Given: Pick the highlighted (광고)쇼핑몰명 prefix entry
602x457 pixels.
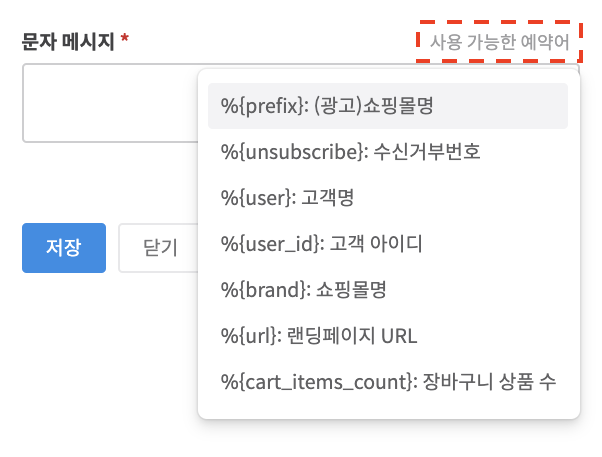Looking at the screenshot, I should [x=388, y=106].
